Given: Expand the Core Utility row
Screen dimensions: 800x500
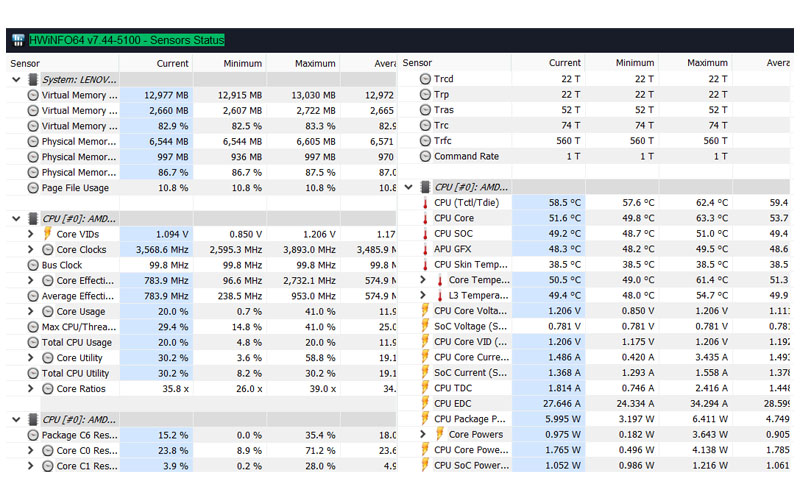Looking at the screenshot, I should tap(31, 358).
